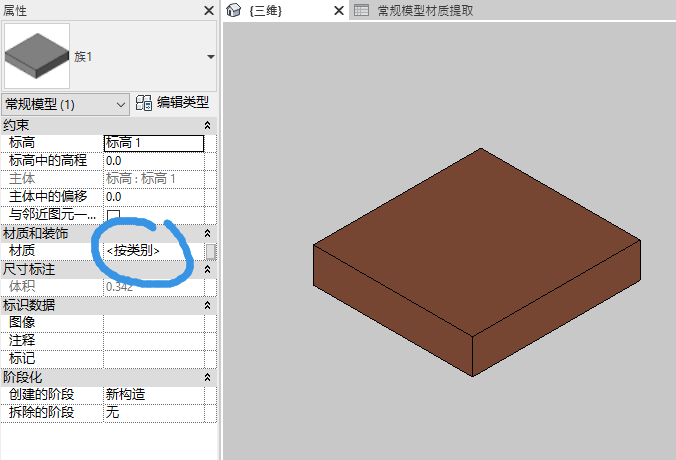Click the 注释 value field
The height and width of the screenshot is (460, 676).
154,341
